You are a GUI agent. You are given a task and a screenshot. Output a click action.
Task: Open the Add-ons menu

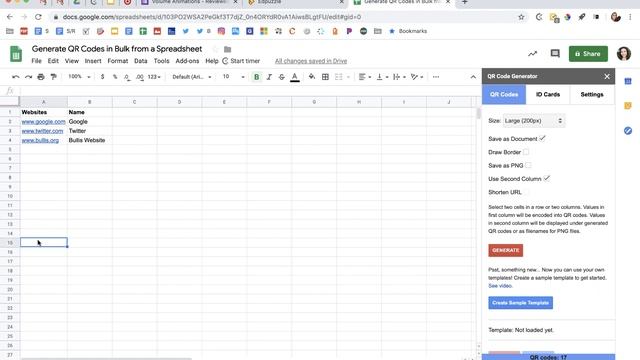click(187, 61)
